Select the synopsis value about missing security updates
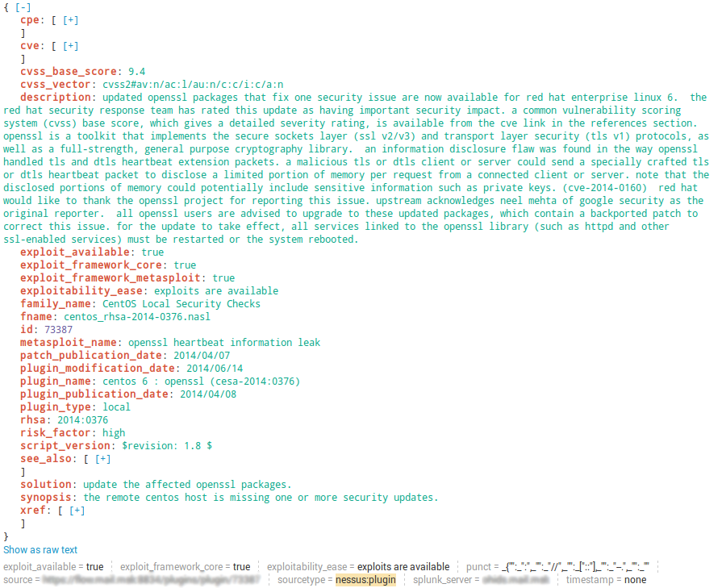The width and height of the screenshot is (722, 588). [261, 498]
